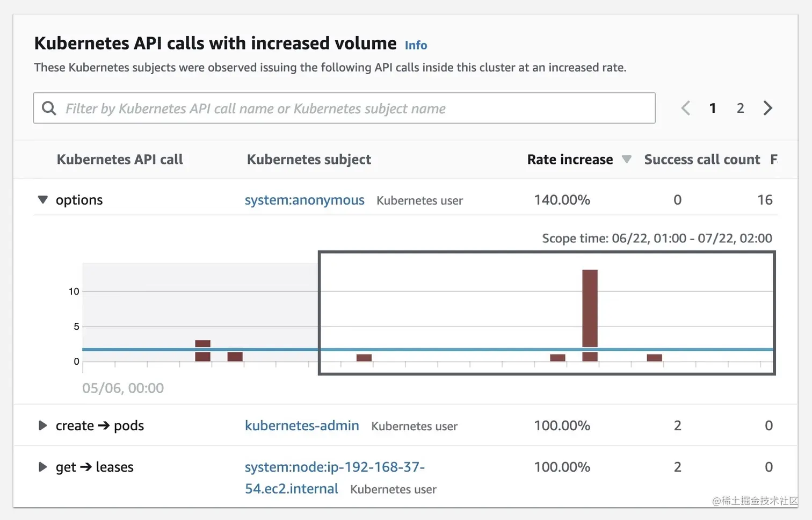Open the Info link beside the title

coord(416,45)
